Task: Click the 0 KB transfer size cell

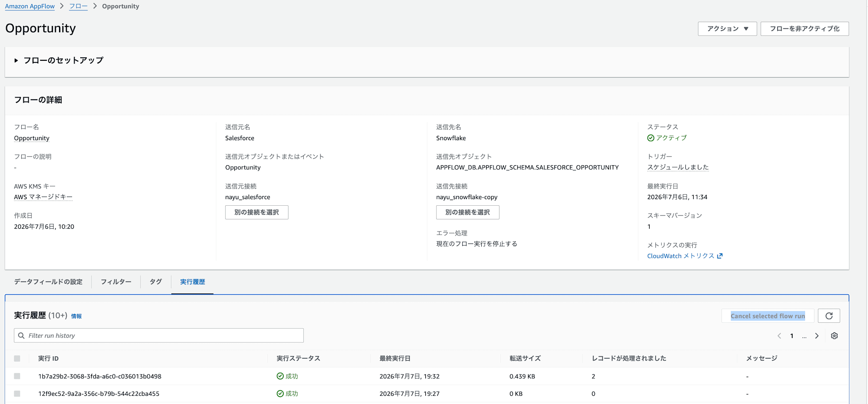Action: pyautogui.click(x=516, y=394)
